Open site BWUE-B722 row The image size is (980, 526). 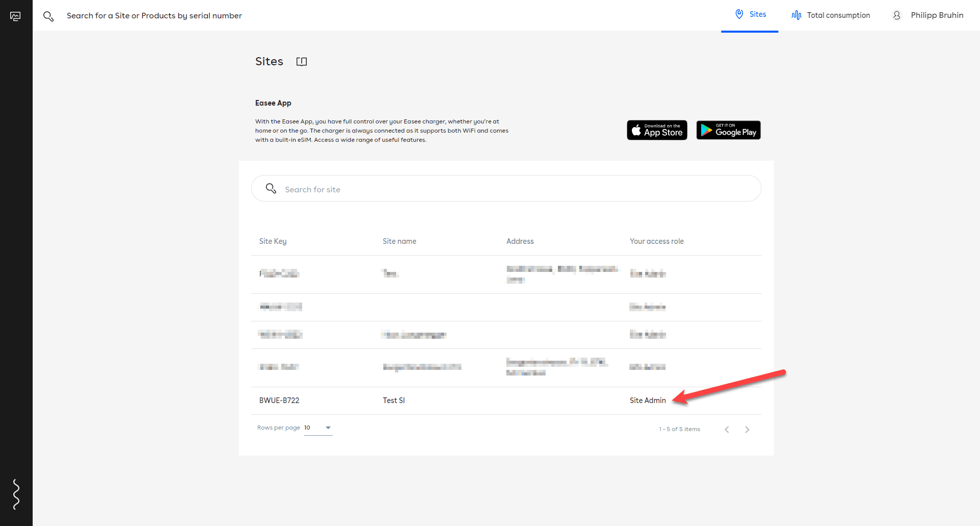coord(506,400)
